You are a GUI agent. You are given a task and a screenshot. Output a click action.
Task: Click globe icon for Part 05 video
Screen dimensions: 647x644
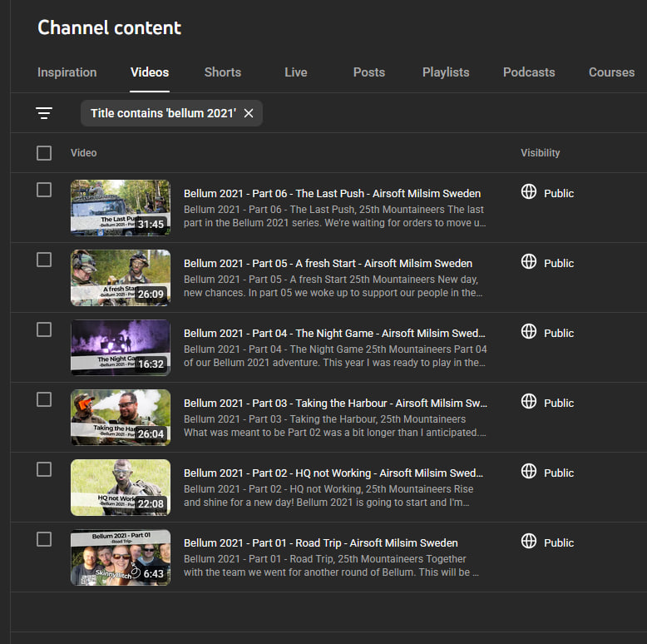pos(529,262)
